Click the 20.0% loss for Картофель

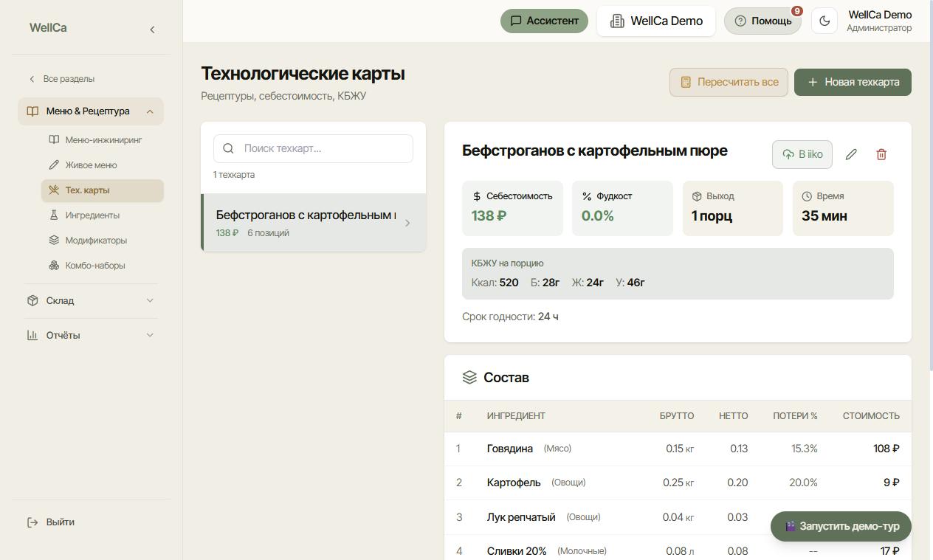(x=803, y=483)
